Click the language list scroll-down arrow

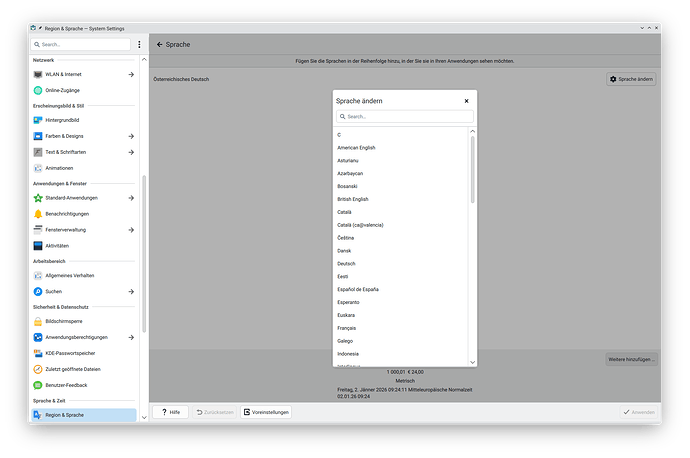click(x=473, y=363)
